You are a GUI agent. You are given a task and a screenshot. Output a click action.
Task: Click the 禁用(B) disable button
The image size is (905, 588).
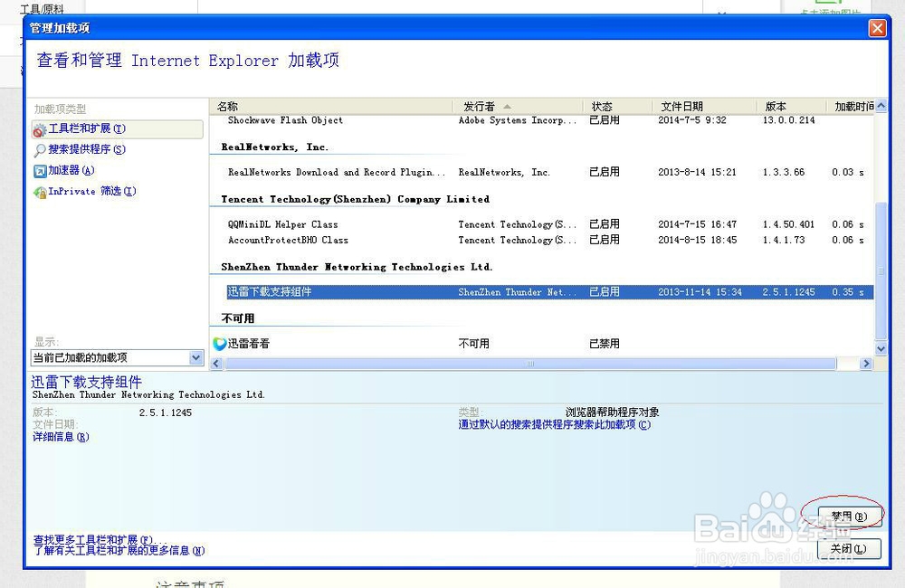849,517
